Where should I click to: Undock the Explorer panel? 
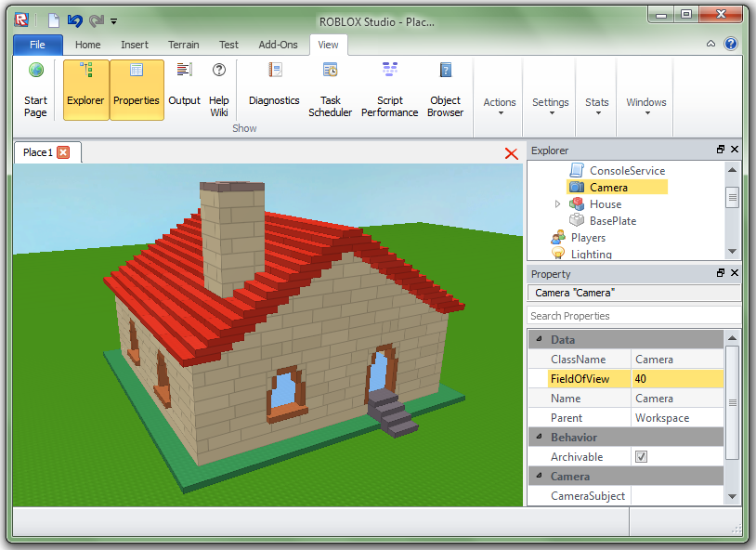tap(721, 149)
